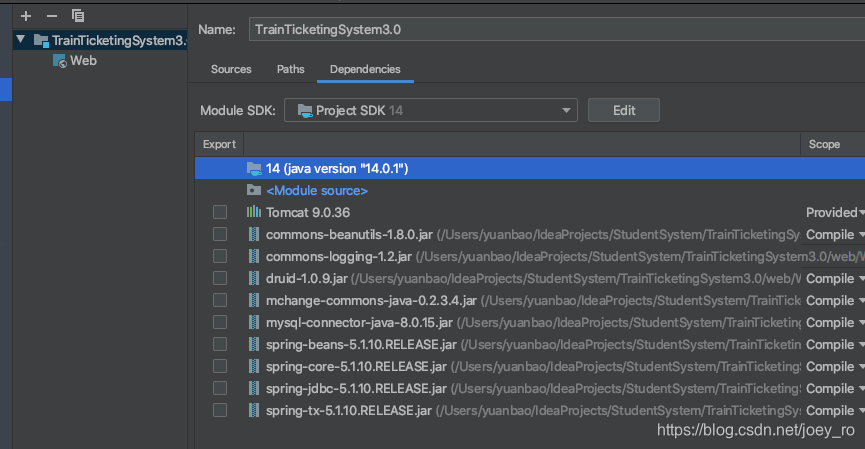Switch to the Dependencies tab
Image resolution: width=865 pixels, height=449 pixels.
pyautogui.click(x=365, y=69)
